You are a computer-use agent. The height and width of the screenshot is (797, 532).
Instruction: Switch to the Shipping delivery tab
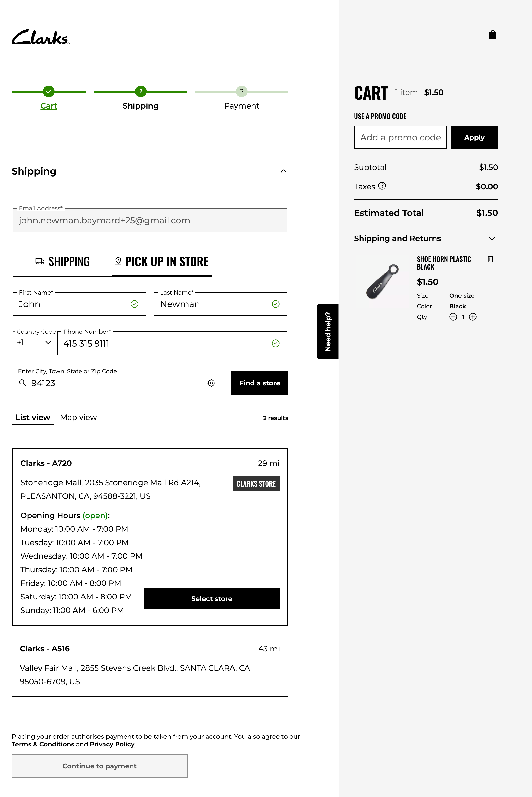coord(62,262)
